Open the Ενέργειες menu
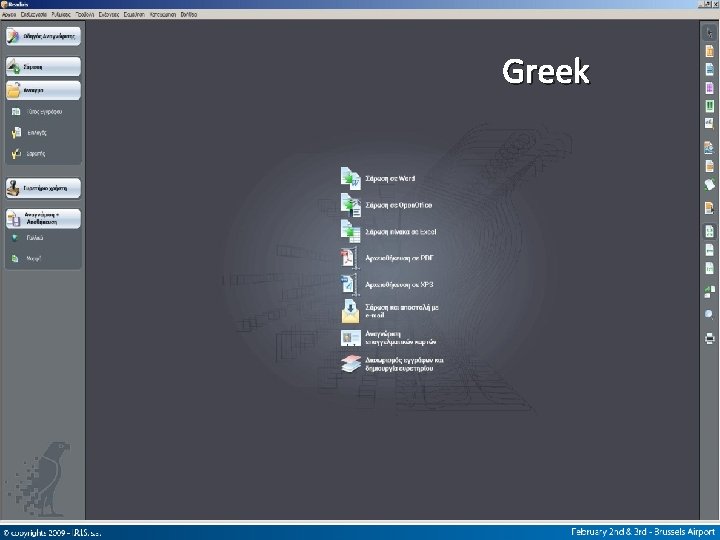Screen dimensions: 720x540 click(109, 14)
